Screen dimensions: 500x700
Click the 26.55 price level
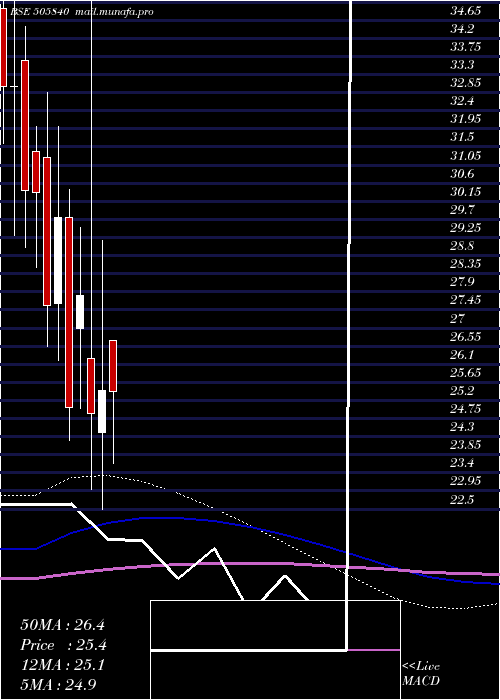click(x=465, y=337)
